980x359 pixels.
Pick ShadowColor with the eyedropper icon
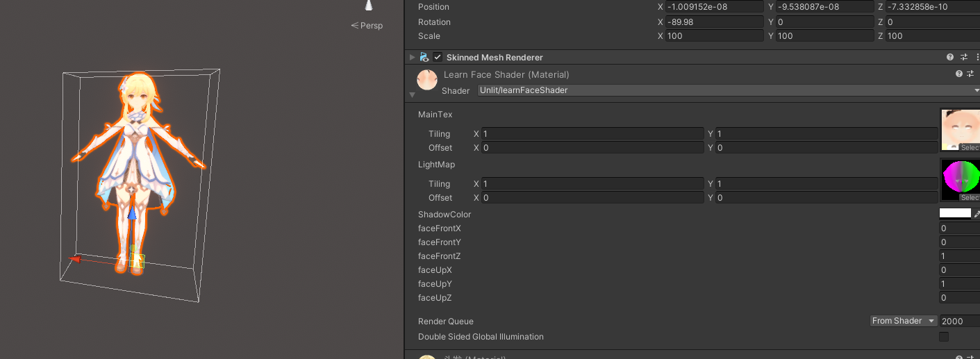tap(977, 215)
